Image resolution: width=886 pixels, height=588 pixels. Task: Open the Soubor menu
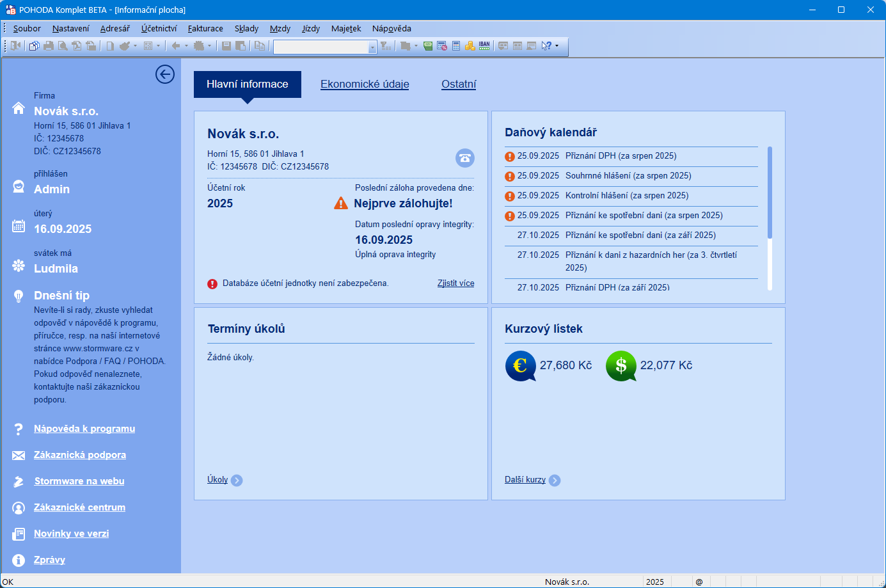(27, 28)
